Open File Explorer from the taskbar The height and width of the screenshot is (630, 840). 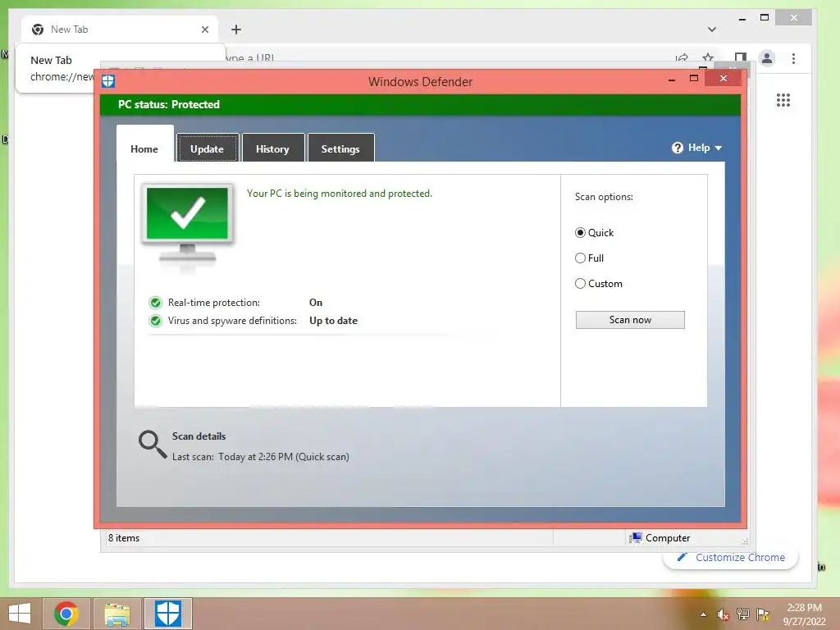pyautogui.click(x=117, y=614)
